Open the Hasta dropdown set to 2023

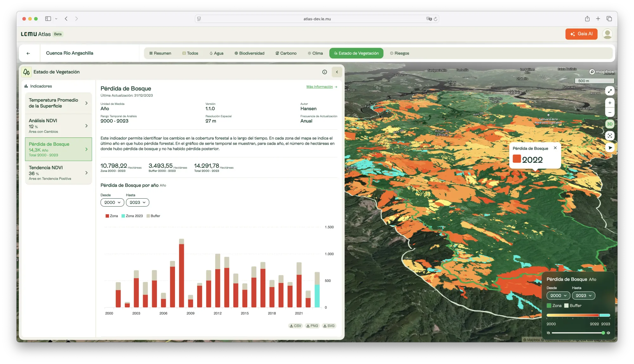[137, 202]
